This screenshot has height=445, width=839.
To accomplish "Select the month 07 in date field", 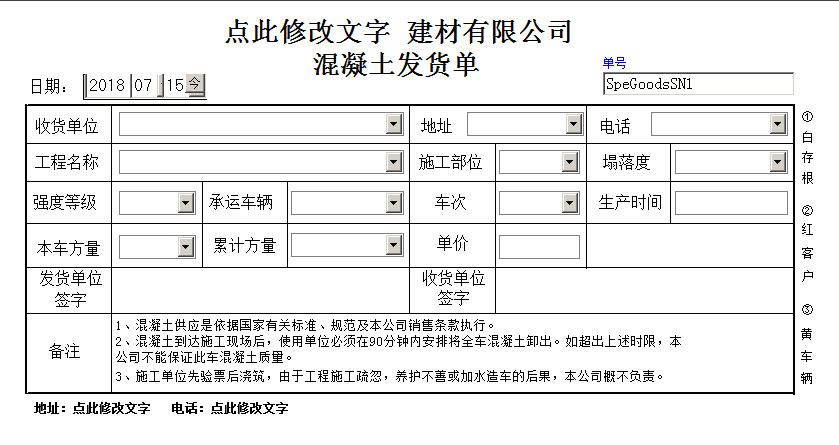I will point(143,86).
